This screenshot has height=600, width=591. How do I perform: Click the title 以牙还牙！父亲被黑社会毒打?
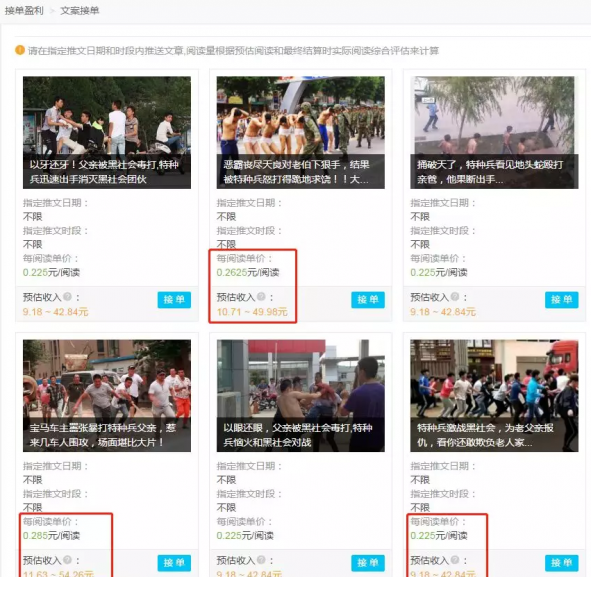click(x=104, y=172)
